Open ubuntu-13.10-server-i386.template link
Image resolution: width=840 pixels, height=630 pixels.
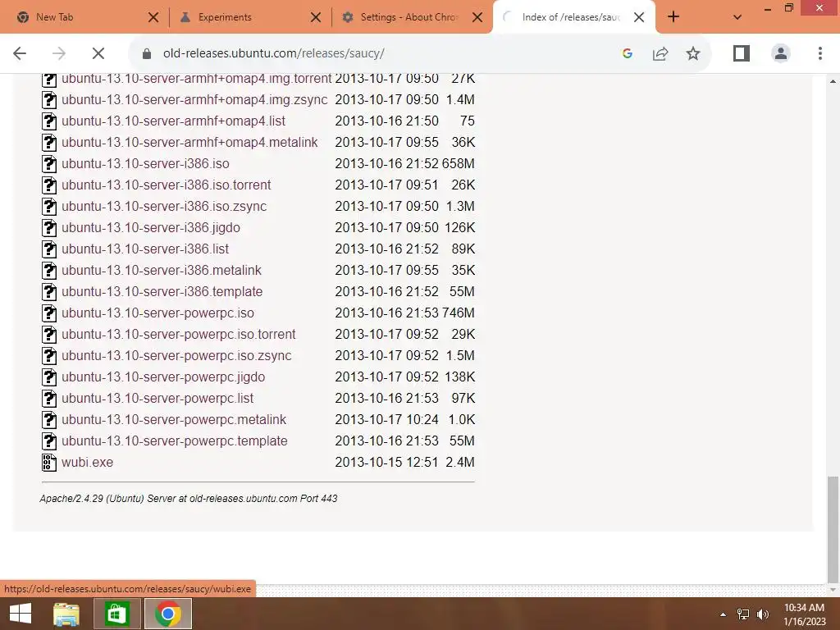(x=162, y=291)
